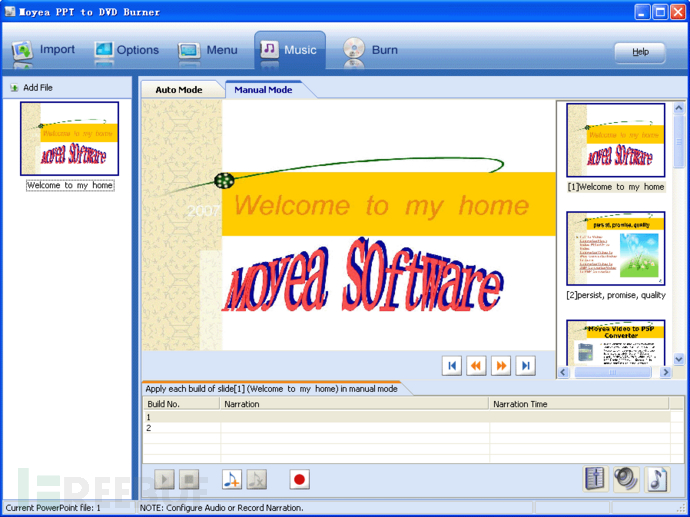Click the Import step icon
Viewport: 690px width, 517px height.
tap(22, 51)
